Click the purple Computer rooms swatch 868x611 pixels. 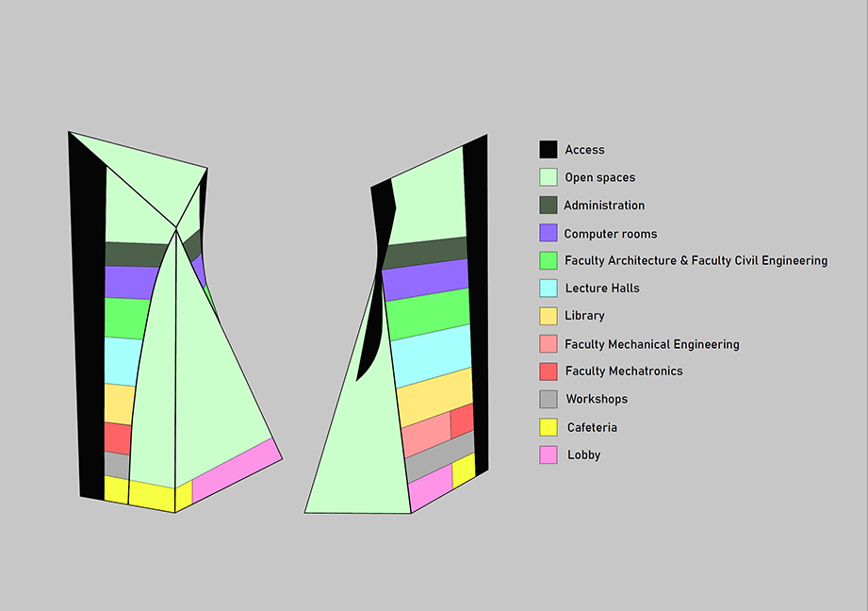[548, 233]
